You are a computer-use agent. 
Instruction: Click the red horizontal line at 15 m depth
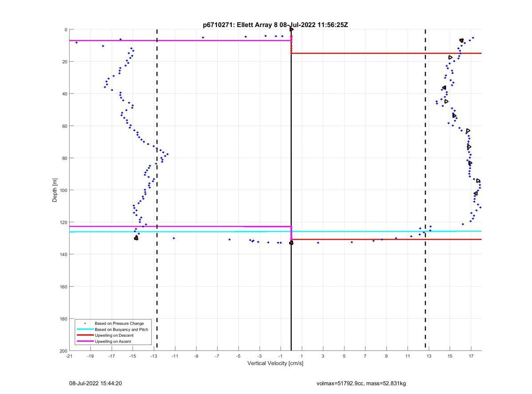point(386,53)
